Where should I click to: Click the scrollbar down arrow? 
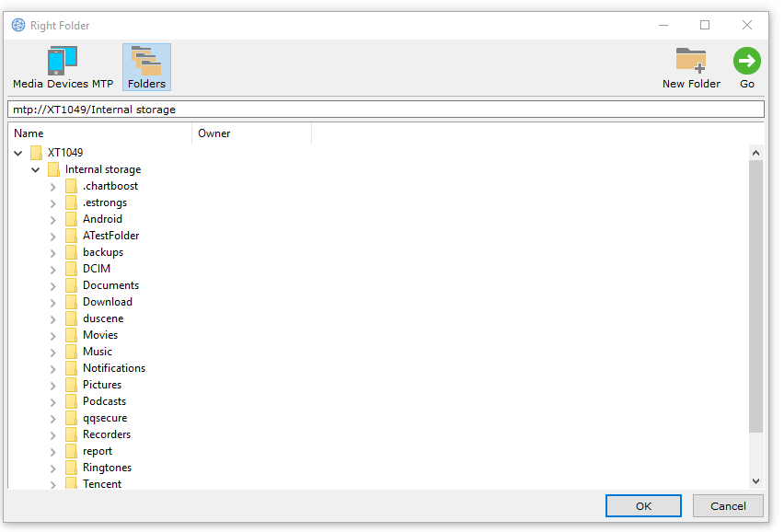click(755, 480)
